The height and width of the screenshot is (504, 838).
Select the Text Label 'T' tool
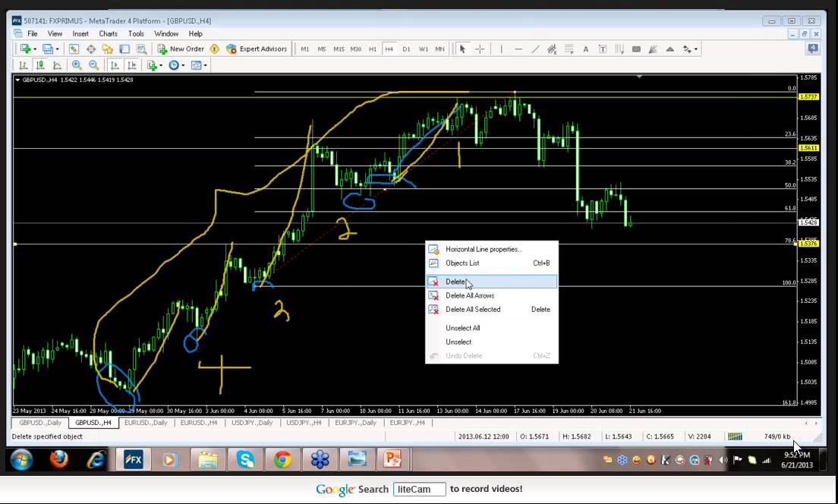603,49
